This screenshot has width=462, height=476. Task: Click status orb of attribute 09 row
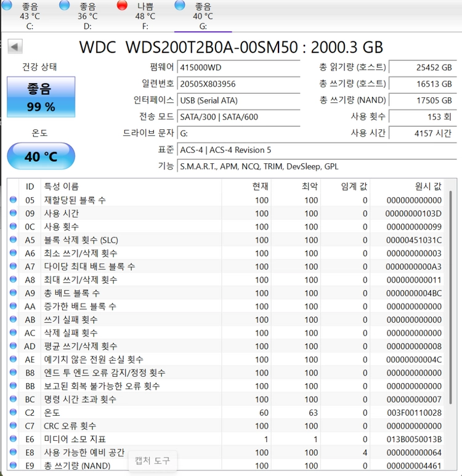click(13, 213)
